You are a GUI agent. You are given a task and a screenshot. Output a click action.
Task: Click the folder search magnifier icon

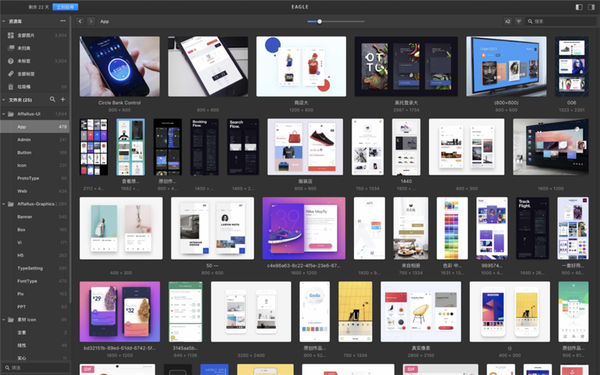click(x=52, y=99)
